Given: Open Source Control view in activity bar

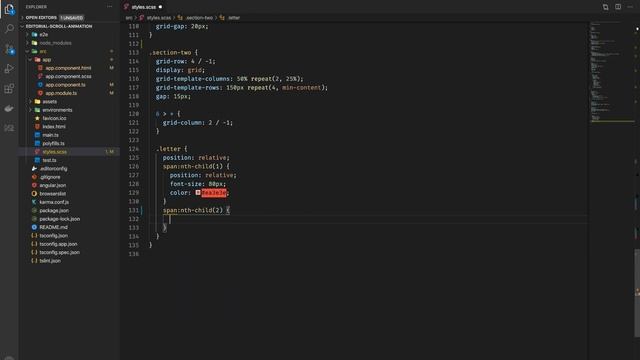Looking at the screenshot, I should click(x=9, y=49).
